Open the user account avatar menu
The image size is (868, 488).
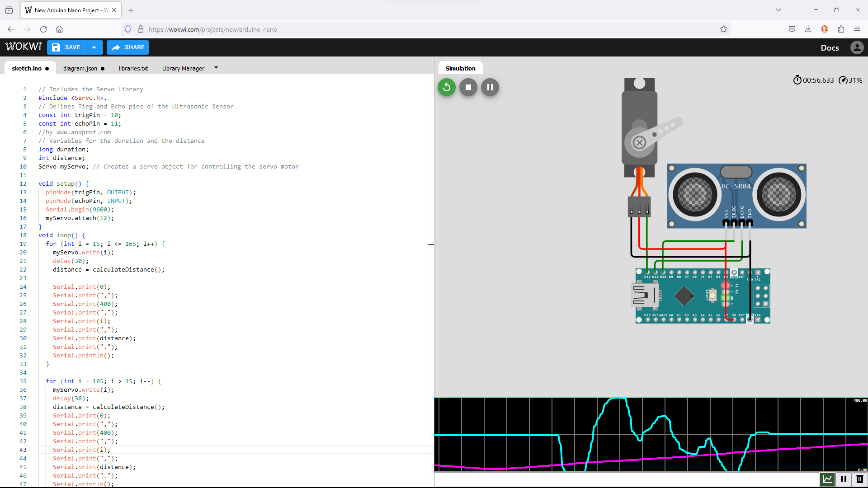pyautogui.click(x=857, y=47)
